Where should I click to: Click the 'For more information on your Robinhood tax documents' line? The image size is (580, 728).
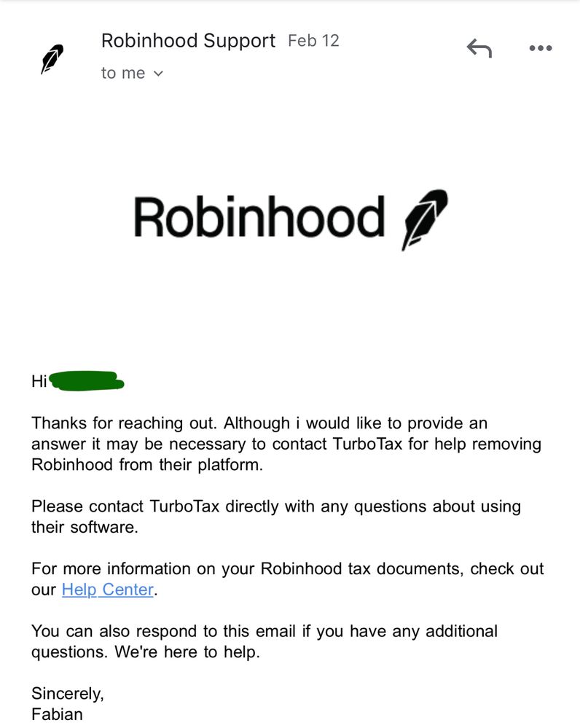pos(287,568)
